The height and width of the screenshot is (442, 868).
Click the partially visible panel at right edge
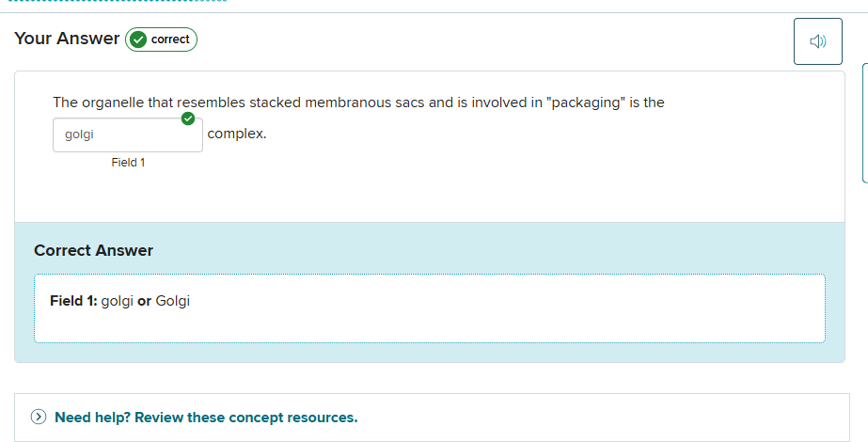pos(864,122)
